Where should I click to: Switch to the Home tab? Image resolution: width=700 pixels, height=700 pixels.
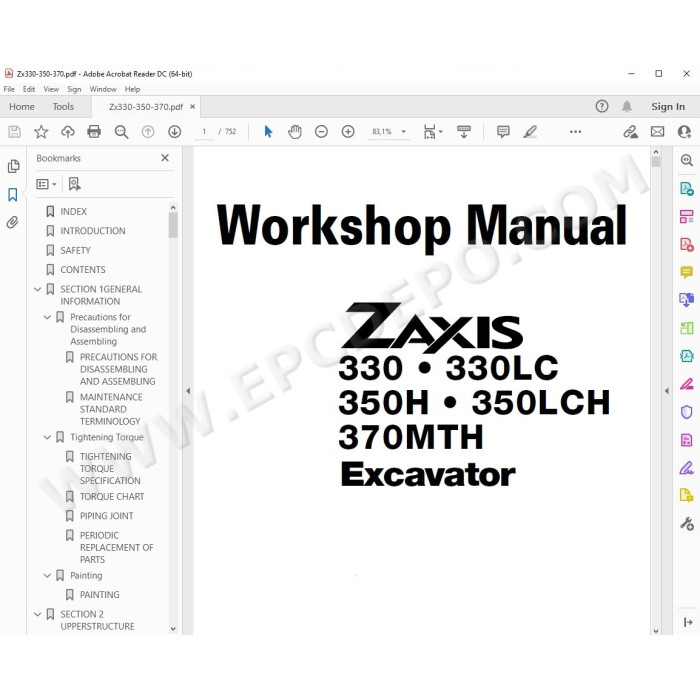click(x=21, y=107)
